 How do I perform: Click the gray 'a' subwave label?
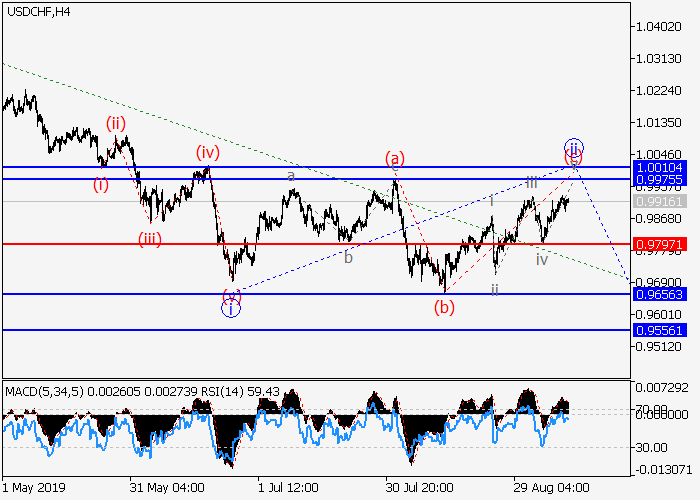(x=291, y=176)
